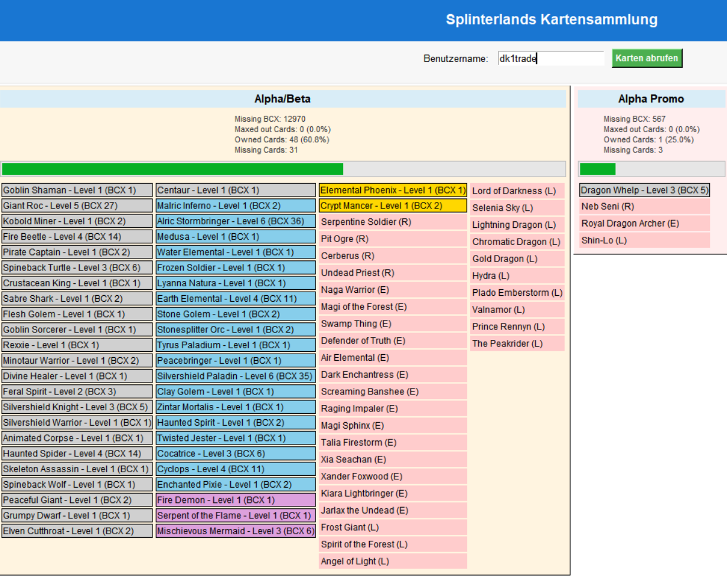
Task: Click the Divine Healer card
Action: pos(77,376)
